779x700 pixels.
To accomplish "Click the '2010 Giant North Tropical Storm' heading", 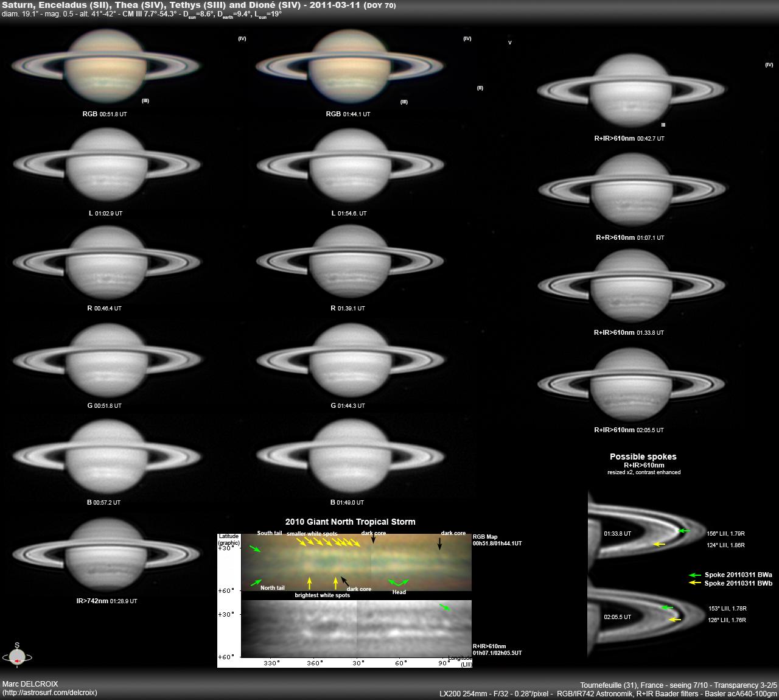I will click(x=351, y=522).
